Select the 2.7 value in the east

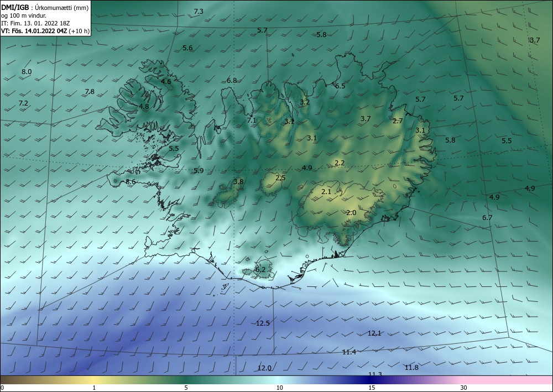(x=398, y=121)
